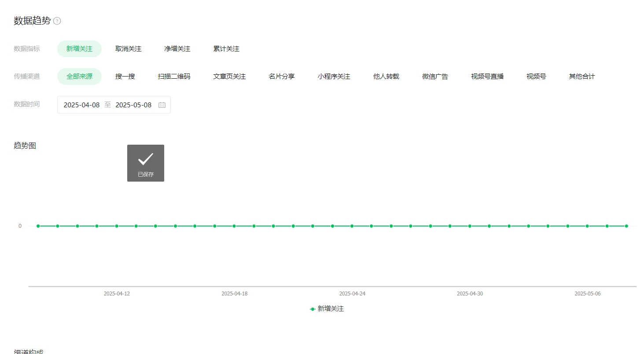This screenshot has width=644, height=354.
Task: Click the 2025-04-30 axis label
Action: [470, 294]
